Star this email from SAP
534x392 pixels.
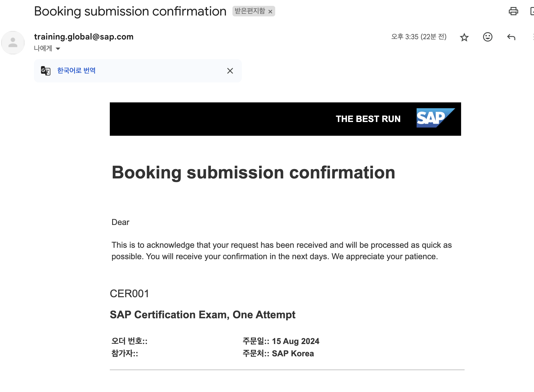464,37
